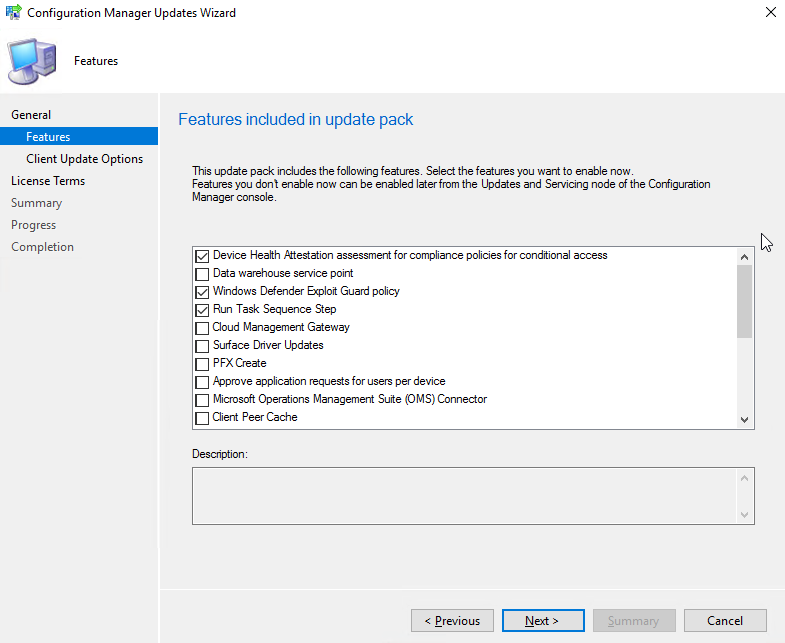Image resolution: width=785 pixels, height=643 pixels.
Task: Enable Microsoft Operations Management Suite Connector checkbox
Action: point(202,400)
